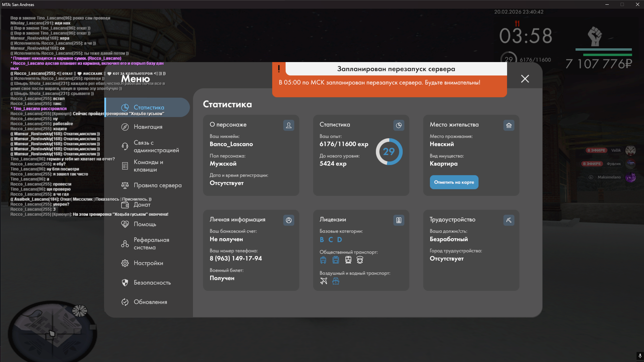Viewport: 644px width, 362px height.
Task: Click the license document icon in Лицензии card
Action: coord(399,220)
